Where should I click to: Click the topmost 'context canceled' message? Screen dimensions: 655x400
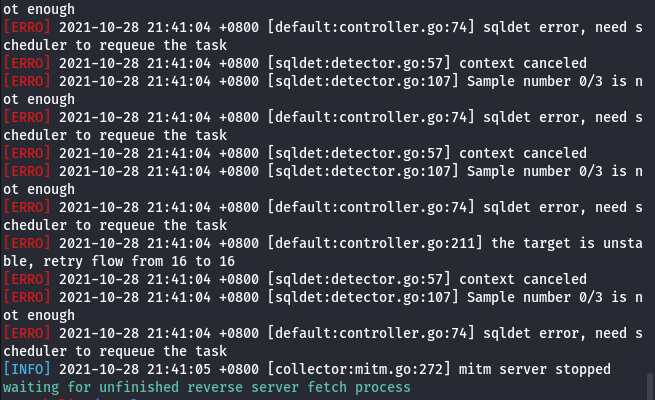(523, 63)
